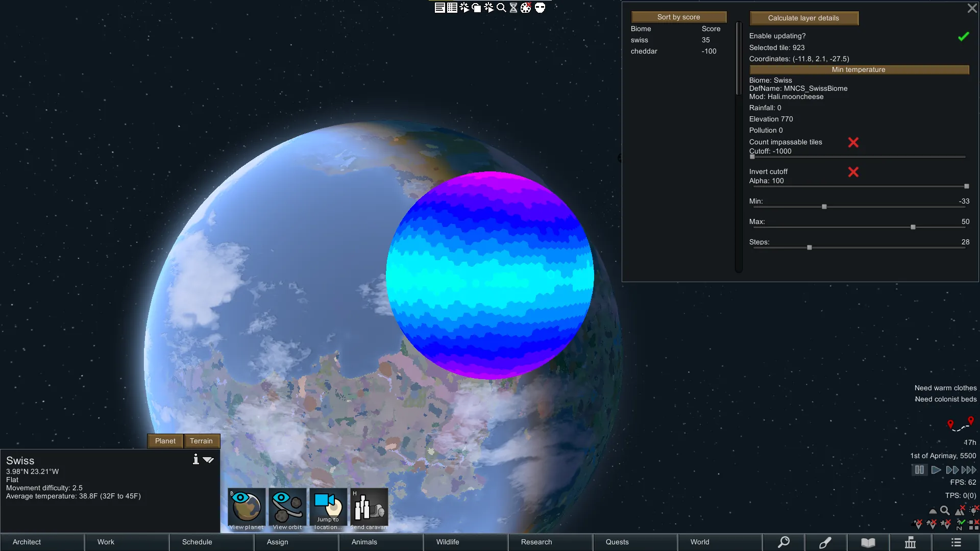The image size is (980, 551).
Task: Click the Send caravan icon
Action: (369, 507)
